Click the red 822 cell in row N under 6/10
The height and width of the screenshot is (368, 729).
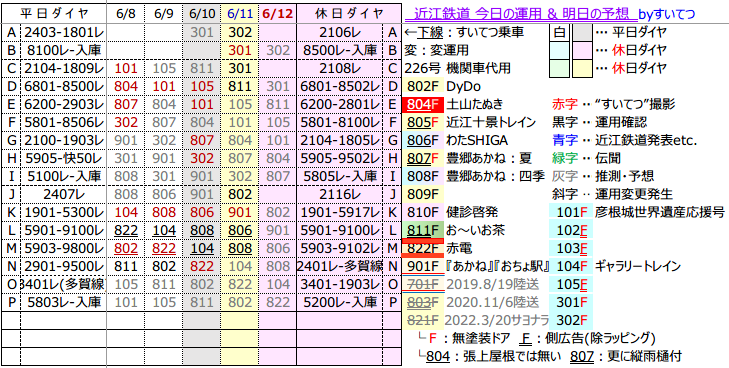[x=202, y=267]
